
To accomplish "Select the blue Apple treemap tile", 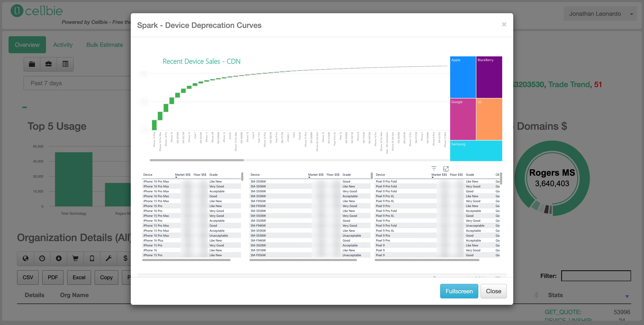I will [463, 77].
